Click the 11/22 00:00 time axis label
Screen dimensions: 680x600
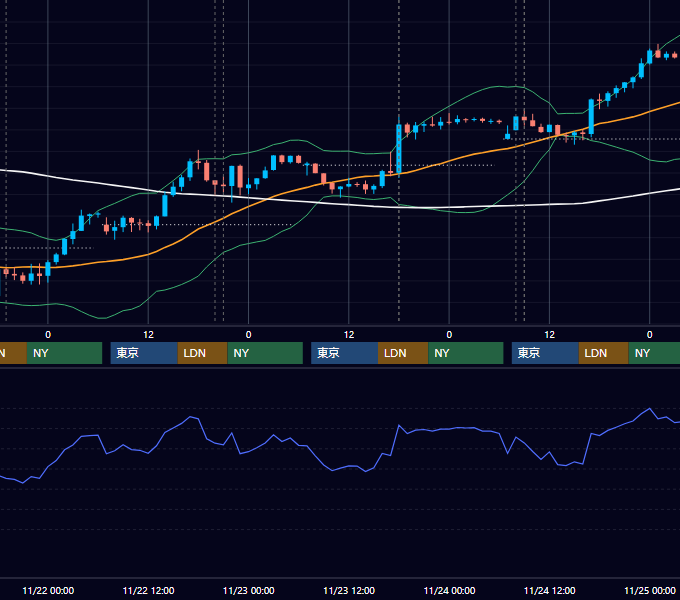pos(48,590)
